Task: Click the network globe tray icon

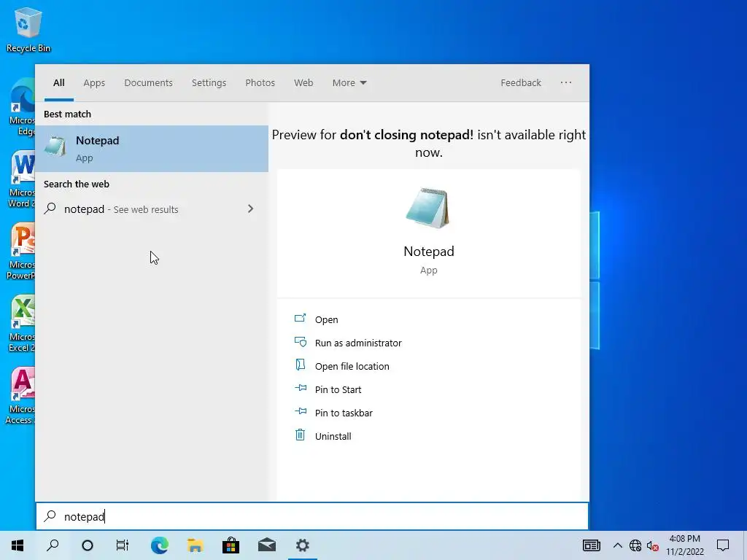Action: (635, 545)
